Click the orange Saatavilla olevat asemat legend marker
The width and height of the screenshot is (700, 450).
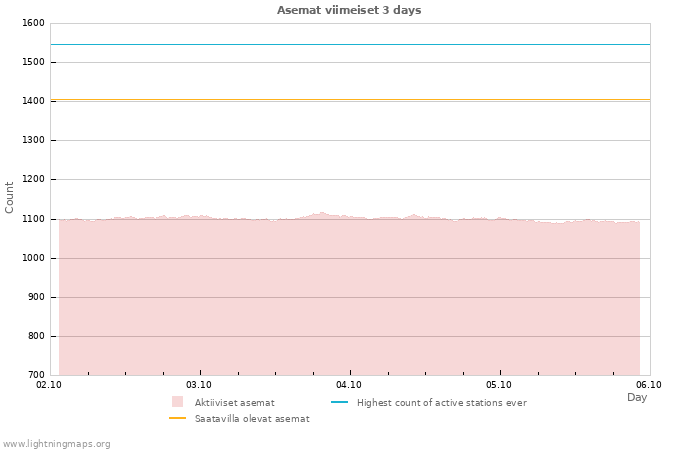(178, 418)
